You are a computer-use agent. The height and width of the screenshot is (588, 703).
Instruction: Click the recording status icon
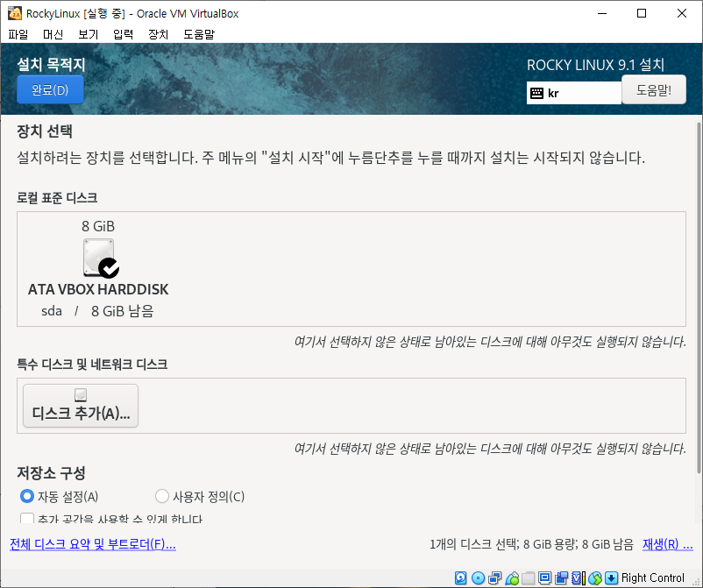pyautogui.click(x=561, y=578)
